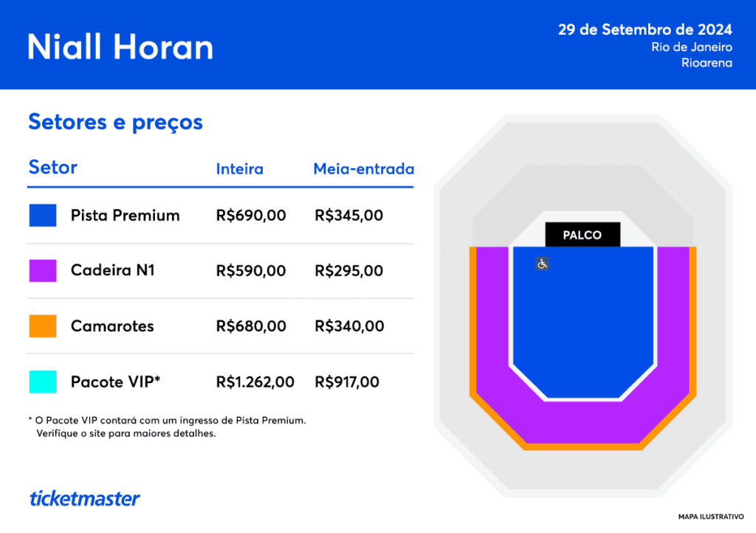Click the Meia-entrada column header

(x=363, y=169)
